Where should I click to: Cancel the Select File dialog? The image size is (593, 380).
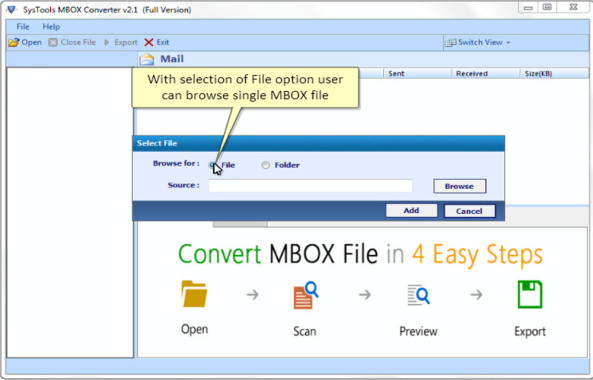tap(469, 211)
